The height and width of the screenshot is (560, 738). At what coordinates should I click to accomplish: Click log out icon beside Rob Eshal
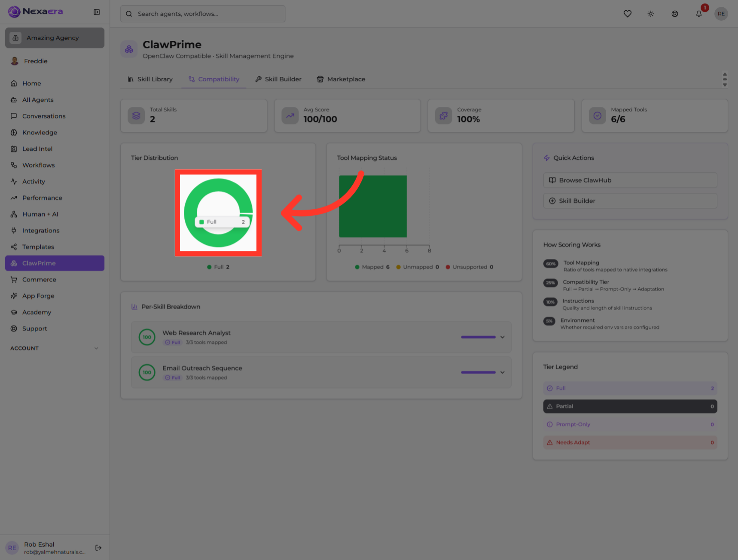pos(98,548)
